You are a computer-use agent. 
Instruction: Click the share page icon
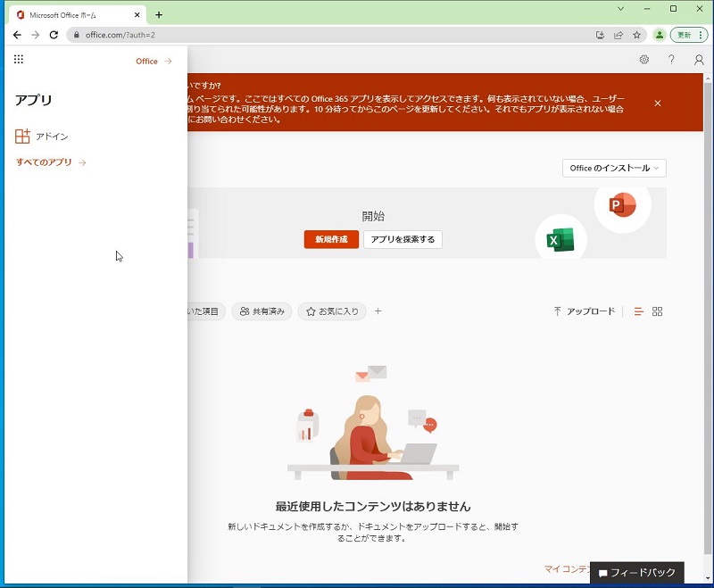click(x=618, y=35)
